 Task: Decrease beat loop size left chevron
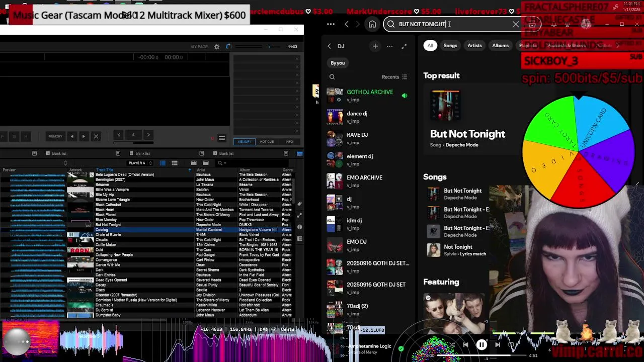tap(119, 135)
